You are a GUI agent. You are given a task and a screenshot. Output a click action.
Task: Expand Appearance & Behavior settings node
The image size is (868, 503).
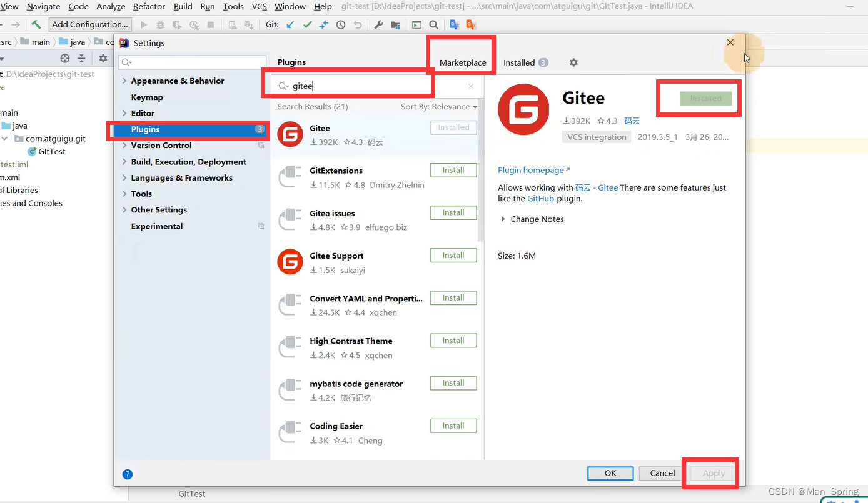[x=124, y=81]
